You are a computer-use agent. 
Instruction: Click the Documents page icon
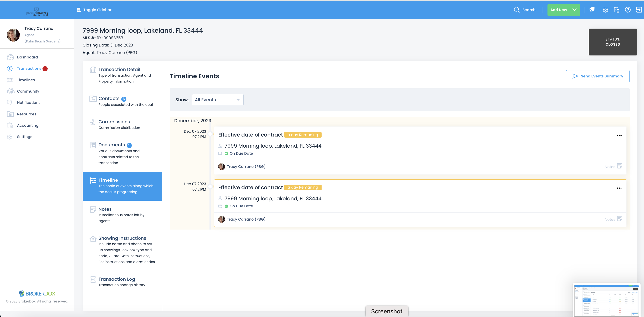pyautogui.click(x=93, y=145)
